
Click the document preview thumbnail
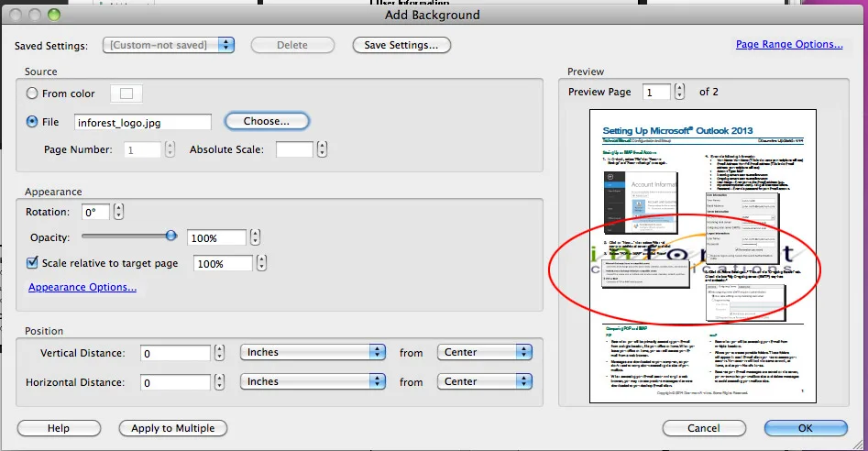click(703, 256)
